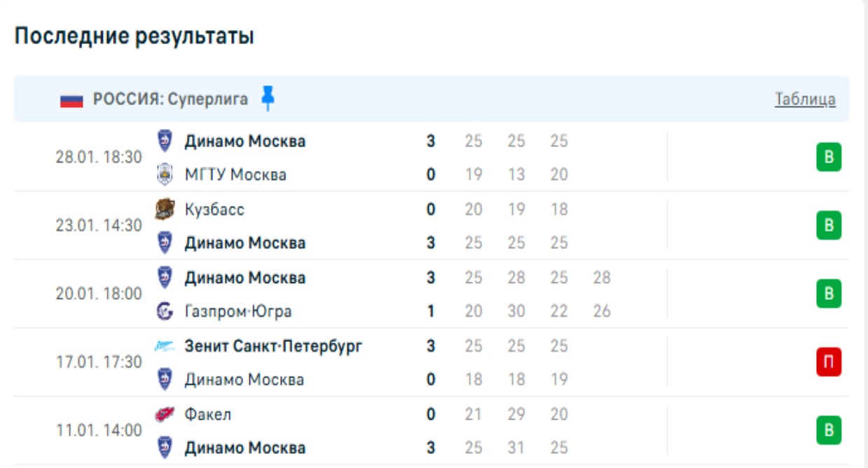Click the Кузбасс team name
Image resolution: width=868 pixels, height=468 pixels.
[x=214, y=209]
